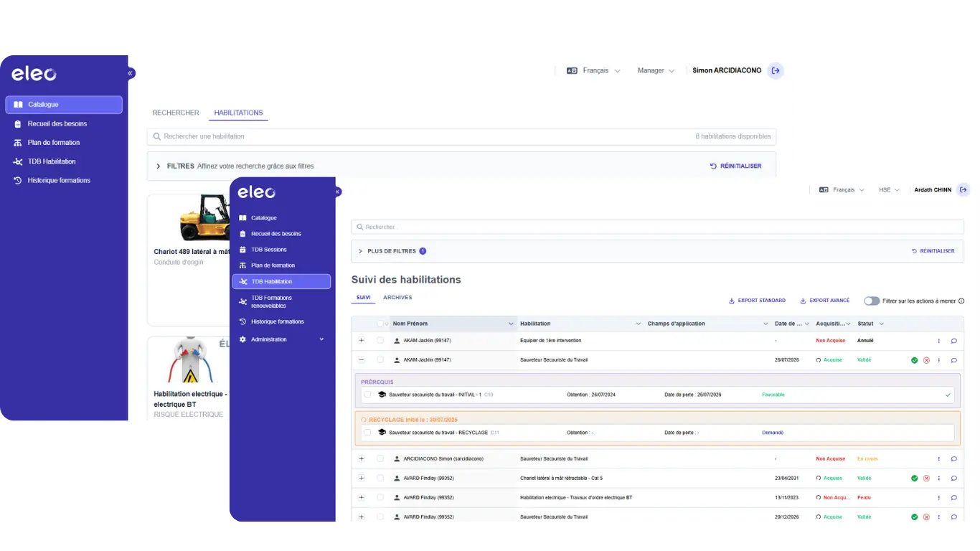The image size is (980, 551).
Task: Switch to the ARCHIVES tab
Action: [397, 297]
